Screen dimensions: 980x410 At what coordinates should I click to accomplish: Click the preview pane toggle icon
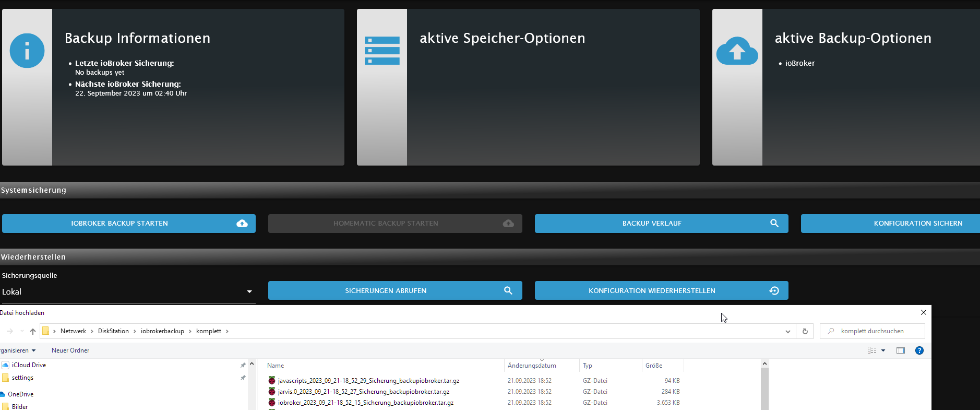(x=901, y=350)
